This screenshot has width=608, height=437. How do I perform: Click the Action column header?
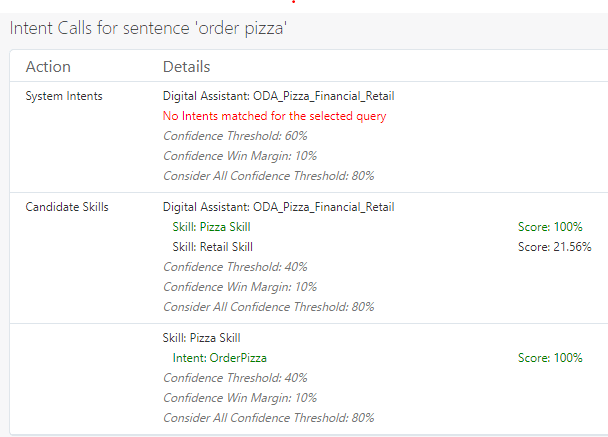(x=48, y=67)
